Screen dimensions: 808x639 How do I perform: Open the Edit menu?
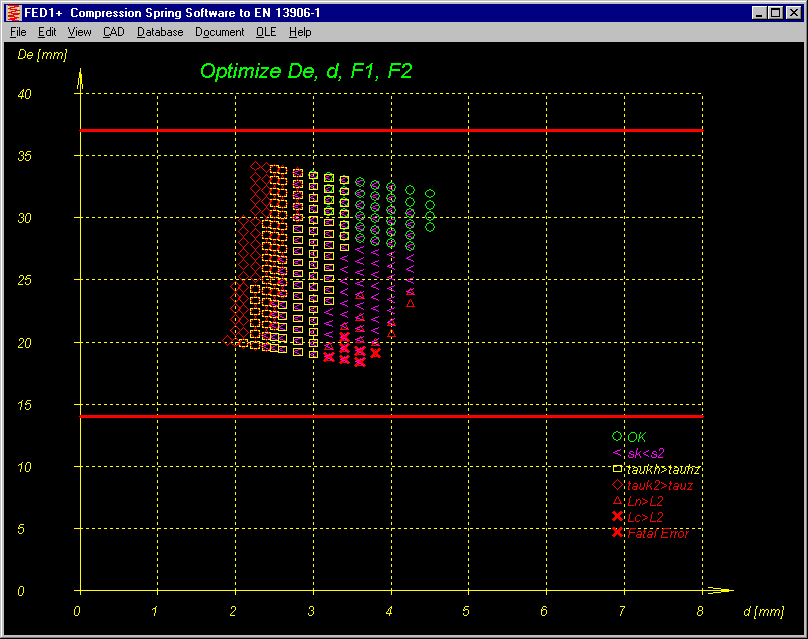[x=47, y=32]
